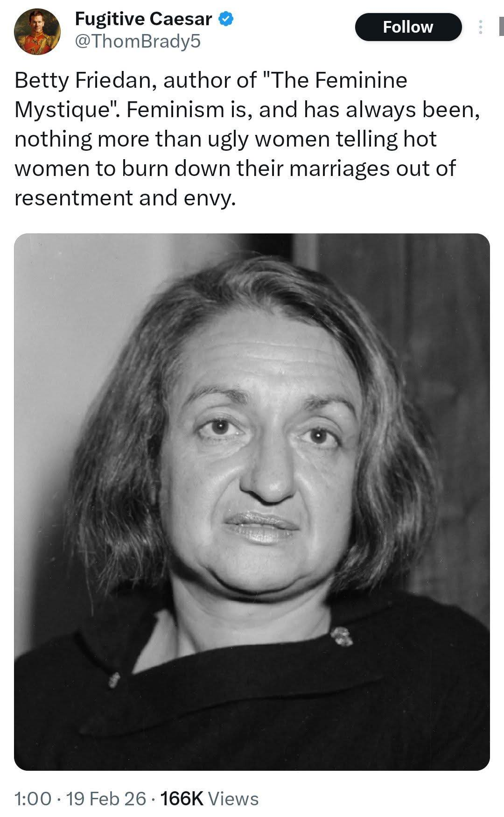
Task: Enlarge the attached black-and-white photo
Action: (x=252, y=502)
